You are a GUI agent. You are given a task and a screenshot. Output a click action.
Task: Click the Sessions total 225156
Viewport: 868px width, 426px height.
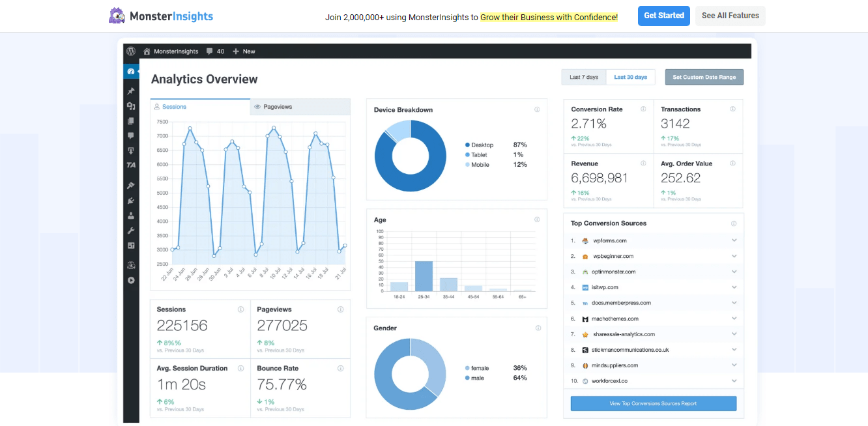182,325
